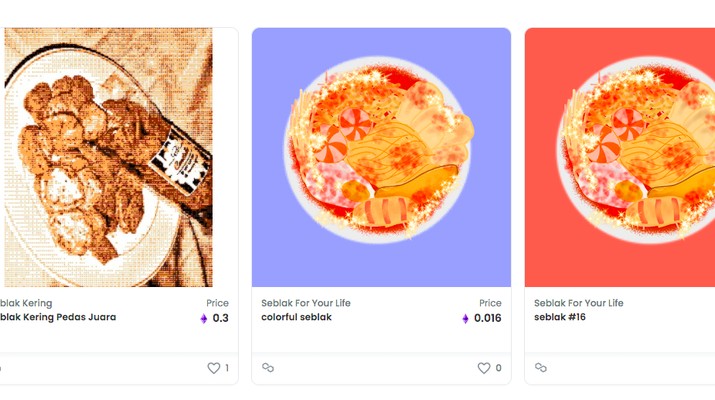715x400 pixels.
Task: Open the seblak #16 red background image
Action: point(620,157)
